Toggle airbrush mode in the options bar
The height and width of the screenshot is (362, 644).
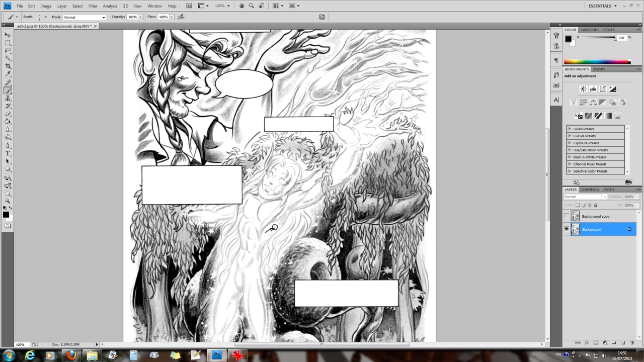coord(181,17)
